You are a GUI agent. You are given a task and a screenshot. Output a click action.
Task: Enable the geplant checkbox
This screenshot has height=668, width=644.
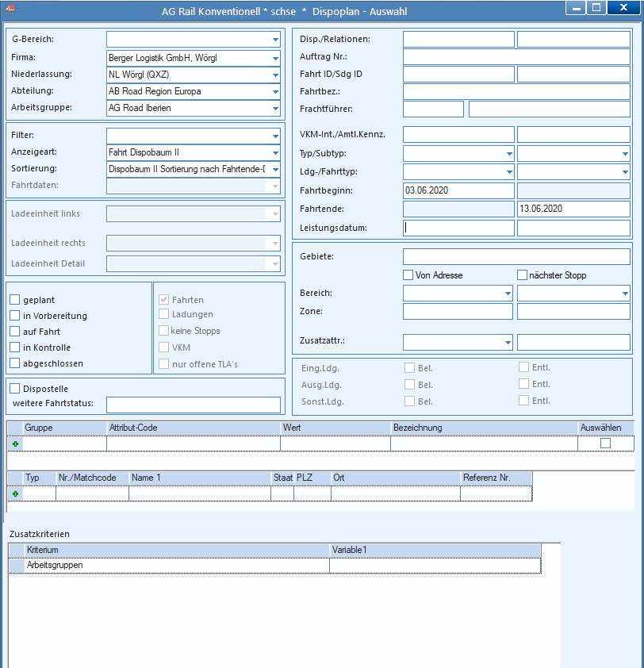pos(15,300)
